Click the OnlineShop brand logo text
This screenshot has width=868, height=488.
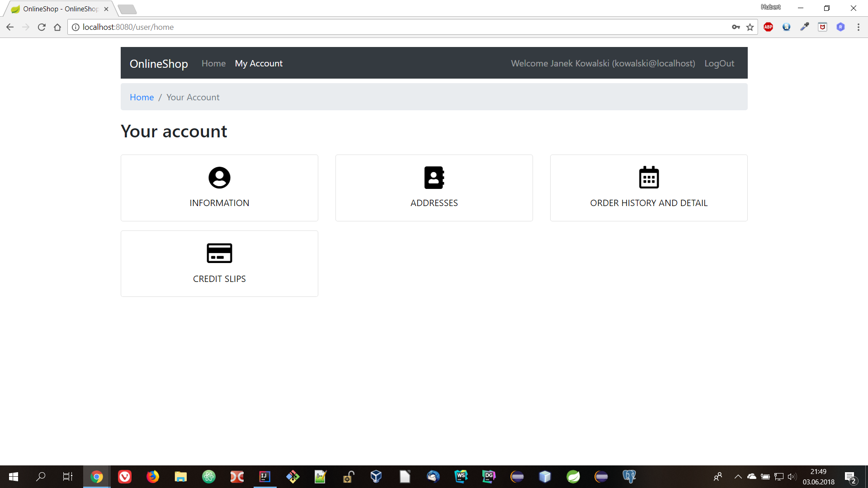[159, 64]
